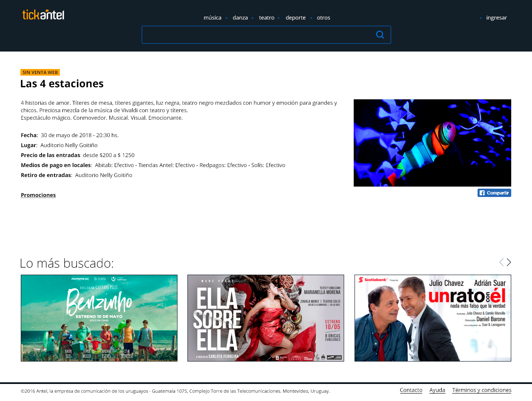The width and height of the screenshot is (532, 401).
Task: Click the Tickantel logo
Action: pyautogui.click(x=43, y=15)
